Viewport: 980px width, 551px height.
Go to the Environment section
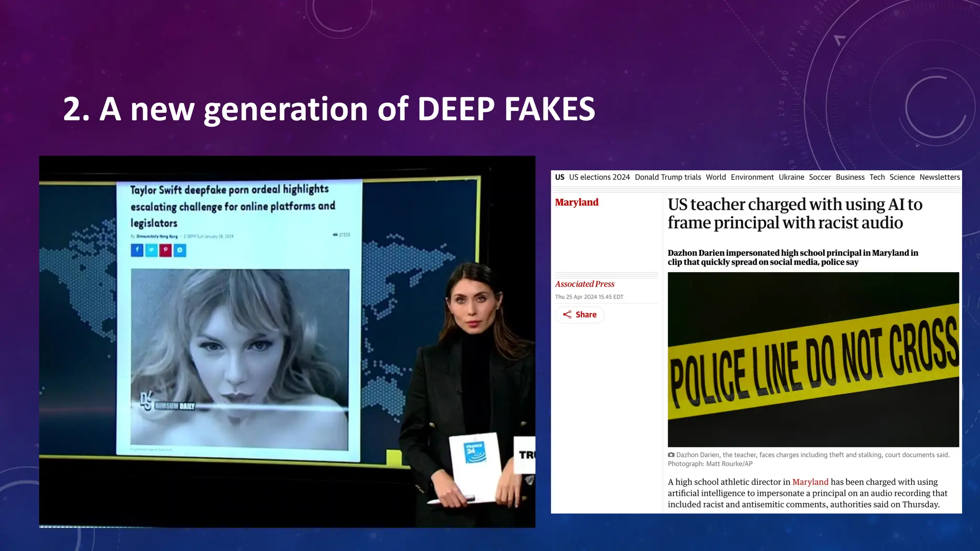[752, 177]
